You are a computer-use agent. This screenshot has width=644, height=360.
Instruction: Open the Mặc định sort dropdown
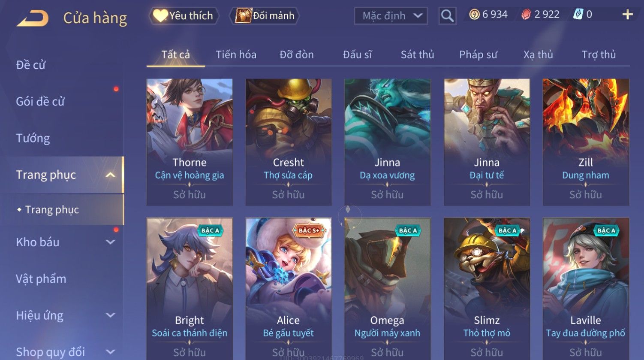click(391, 16)
